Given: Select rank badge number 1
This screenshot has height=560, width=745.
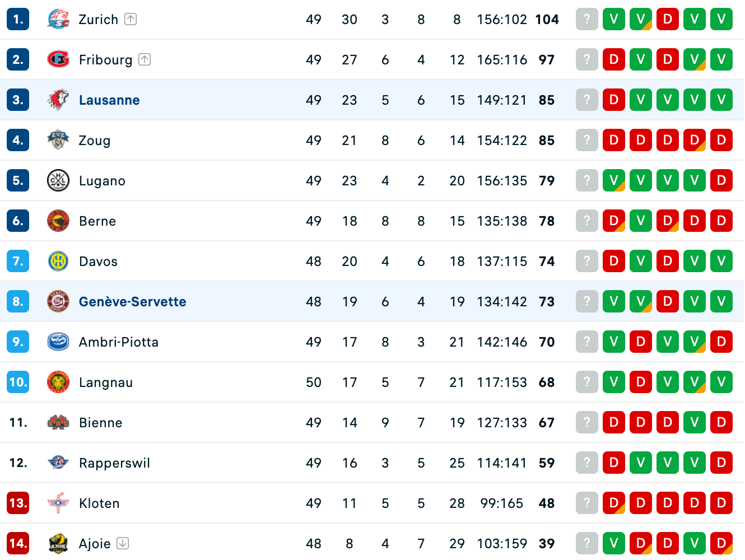Looking at the screenshot, I should pyautogui.click(x=18, y=20).
